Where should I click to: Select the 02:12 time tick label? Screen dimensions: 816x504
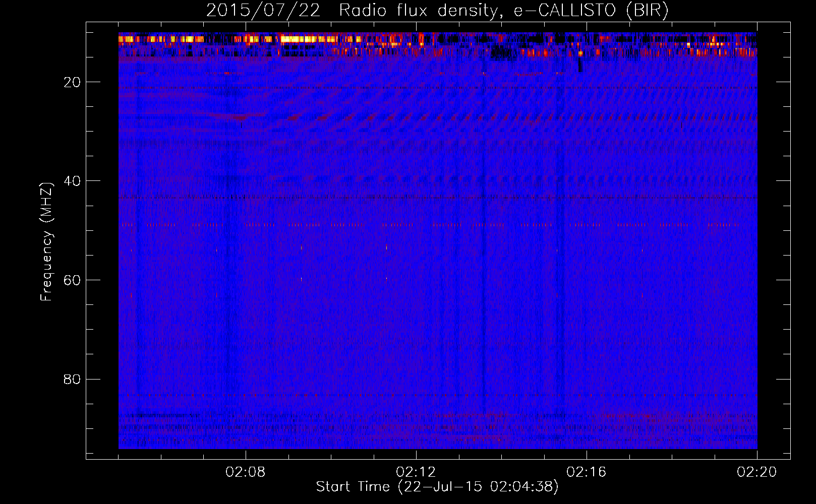[416, 472]
